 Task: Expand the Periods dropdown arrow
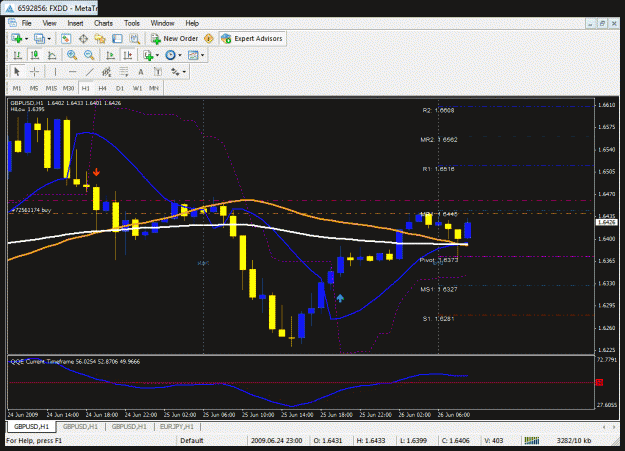click(180, 55)
